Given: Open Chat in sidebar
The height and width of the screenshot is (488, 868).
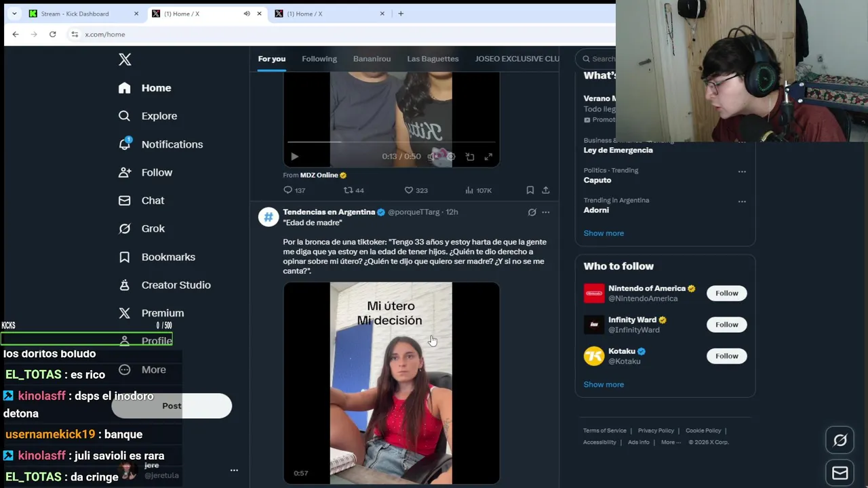Looking at the screenshot, I should 142,201.
